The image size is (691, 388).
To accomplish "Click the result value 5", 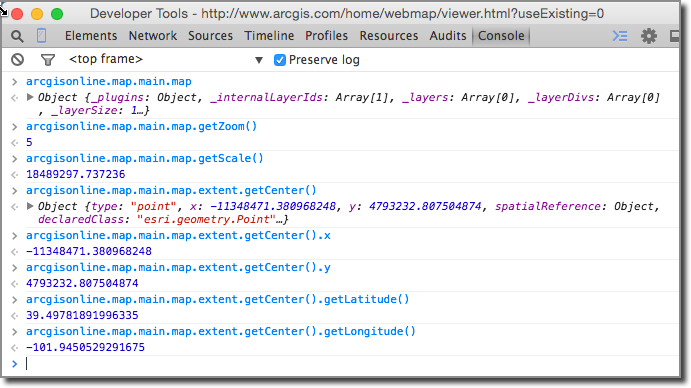I will 29,142.
